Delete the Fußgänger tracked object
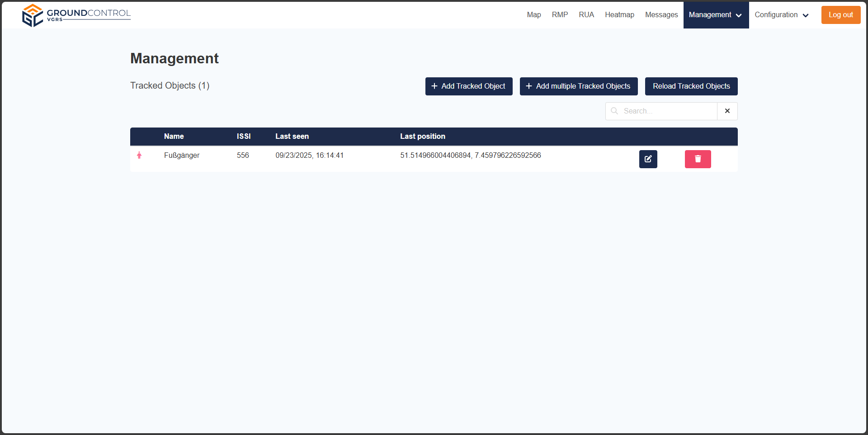The width and height of the screenshot is (868, 435). (x=698, y=159)
